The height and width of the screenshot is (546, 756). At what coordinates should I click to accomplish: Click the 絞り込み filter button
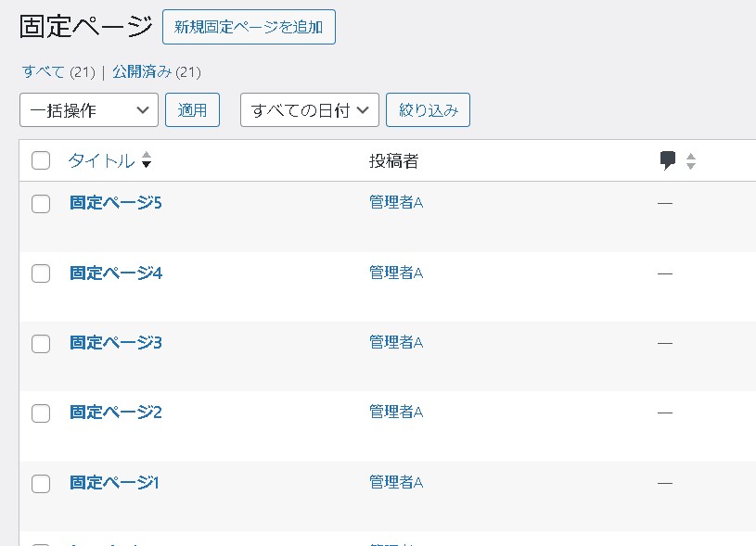(x=428, y=110)
